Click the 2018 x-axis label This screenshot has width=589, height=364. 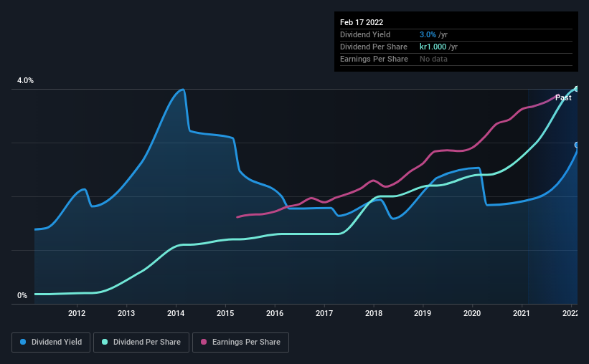tap(374, 313)
